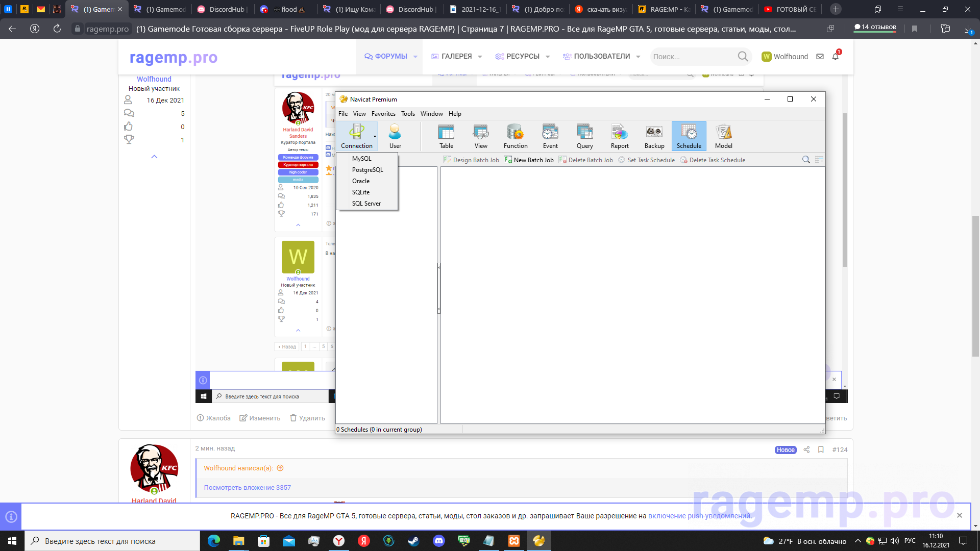980x551 pixels.
Task: Click Set Task Schedule in Navicat
Action: (x=646, y=160)
